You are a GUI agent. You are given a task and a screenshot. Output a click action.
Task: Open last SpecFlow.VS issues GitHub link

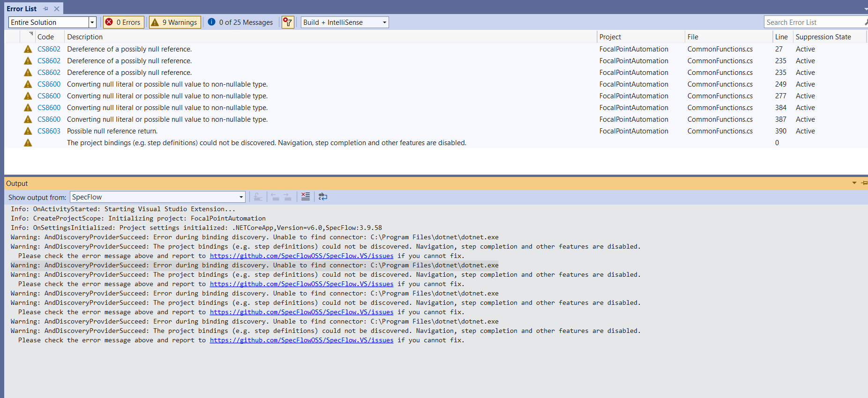point(301,340)
